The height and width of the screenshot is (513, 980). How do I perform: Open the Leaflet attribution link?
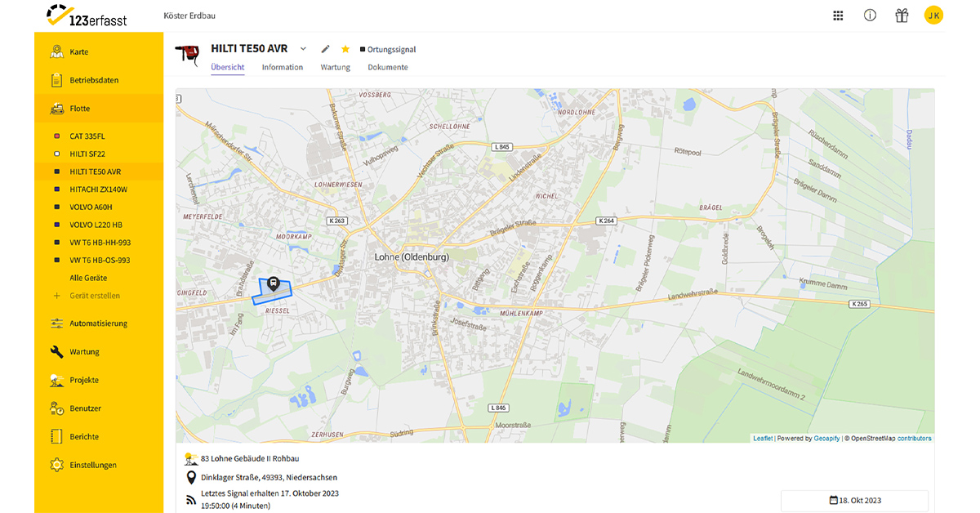pyautogui.click(x=763, y=439)
